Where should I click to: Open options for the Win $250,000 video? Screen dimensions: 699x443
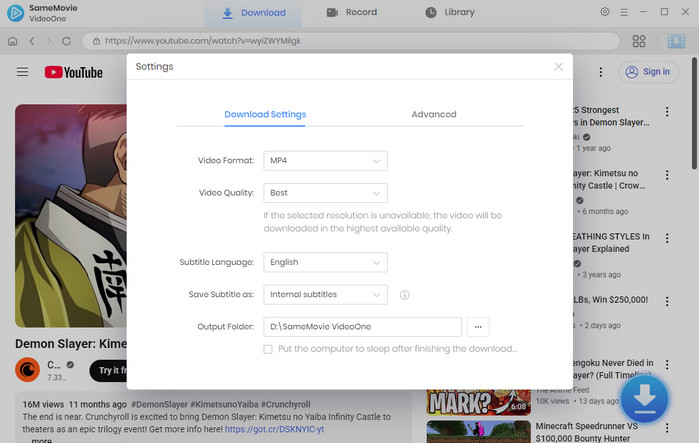tap(667, 301)
